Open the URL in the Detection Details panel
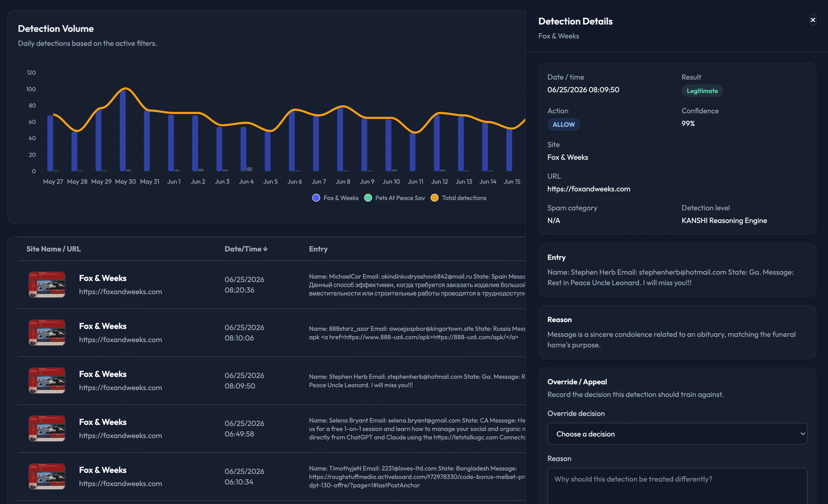This screenshot has height=504, width=828. click(589, 189)
